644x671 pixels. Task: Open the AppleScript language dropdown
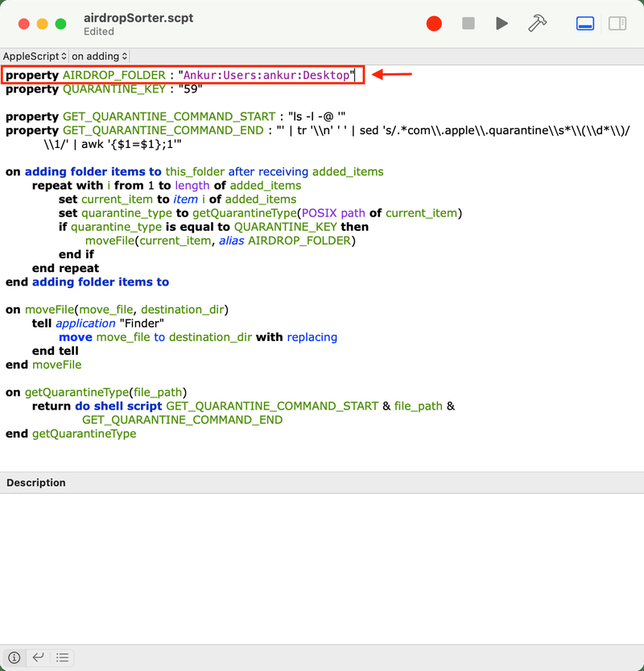click(35, 56)
